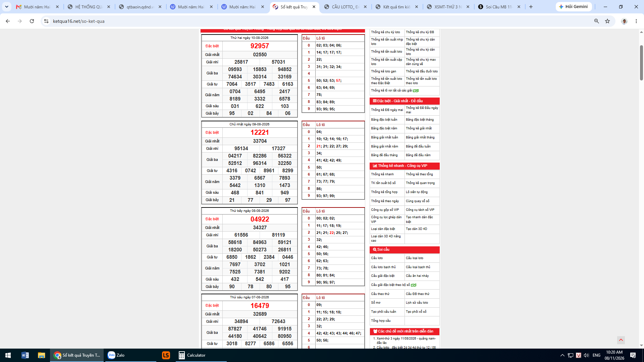The width and height of the screenshot is (644, 362).
Task: Click the Hỏi Gemini button
Action: pyautogui.click(x=574, y=7)
